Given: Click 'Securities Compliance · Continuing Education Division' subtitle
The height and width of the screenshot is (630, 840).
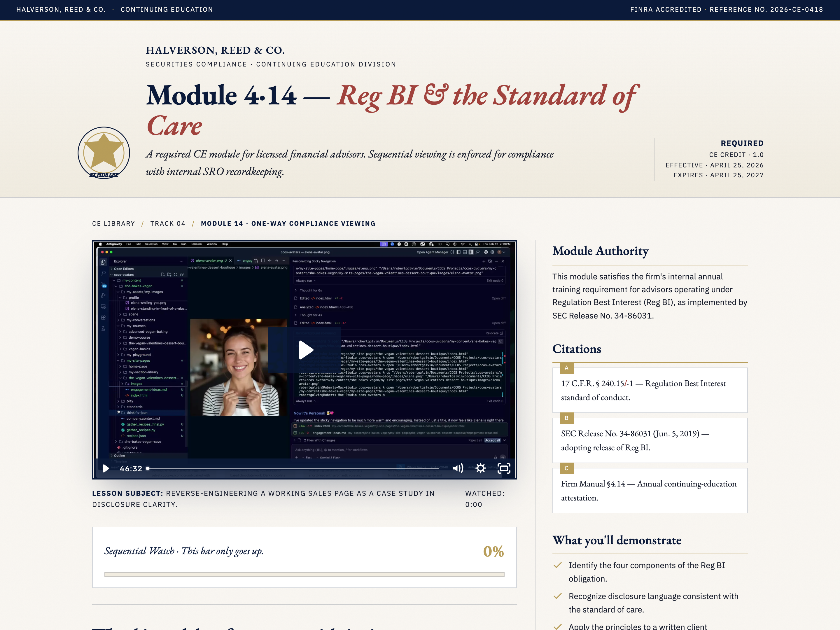Looking at the screenshot, I should (271, 64).
